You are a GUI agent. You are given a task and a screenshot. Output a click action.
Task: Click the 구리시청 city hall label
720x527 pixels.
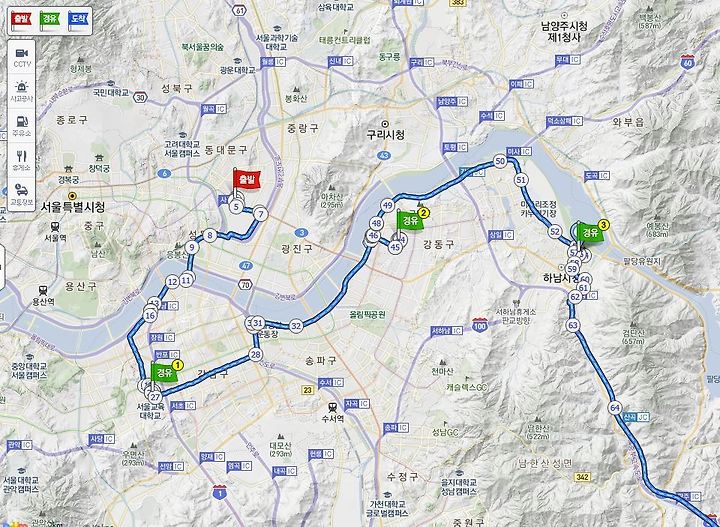point(386,135)
